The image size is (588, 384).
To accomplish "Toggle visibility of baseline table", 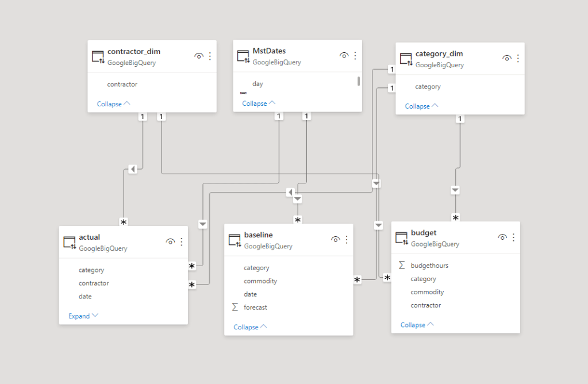I will tap(335, 239).
